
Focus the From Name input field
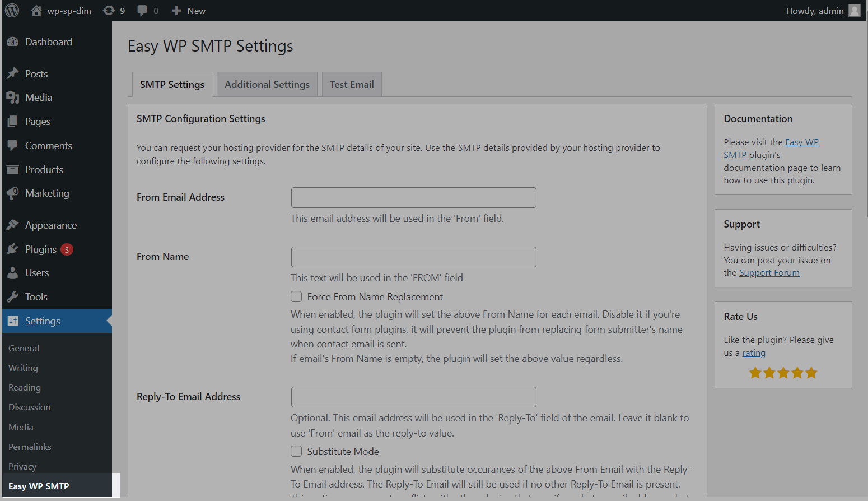coord(413,257)
